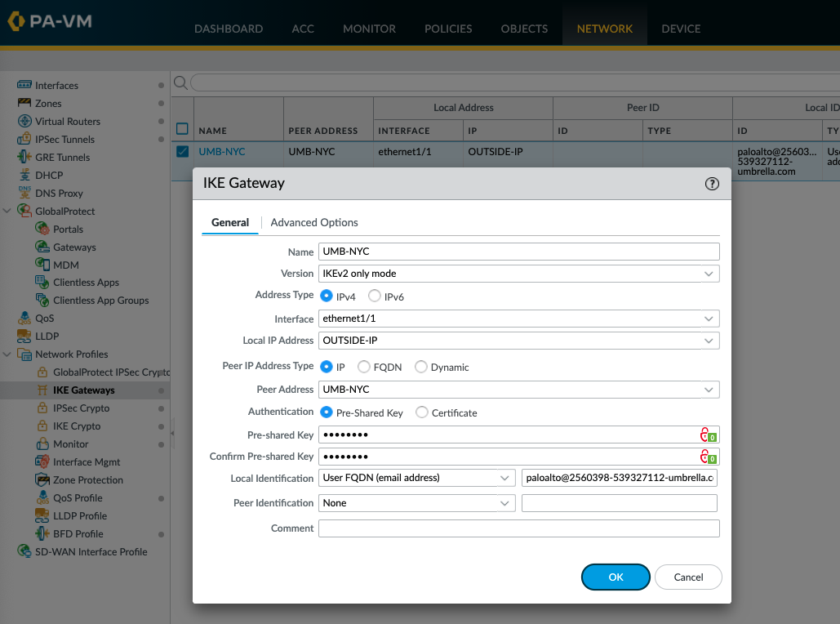Open the OBJECTS tab

point(524,29)
